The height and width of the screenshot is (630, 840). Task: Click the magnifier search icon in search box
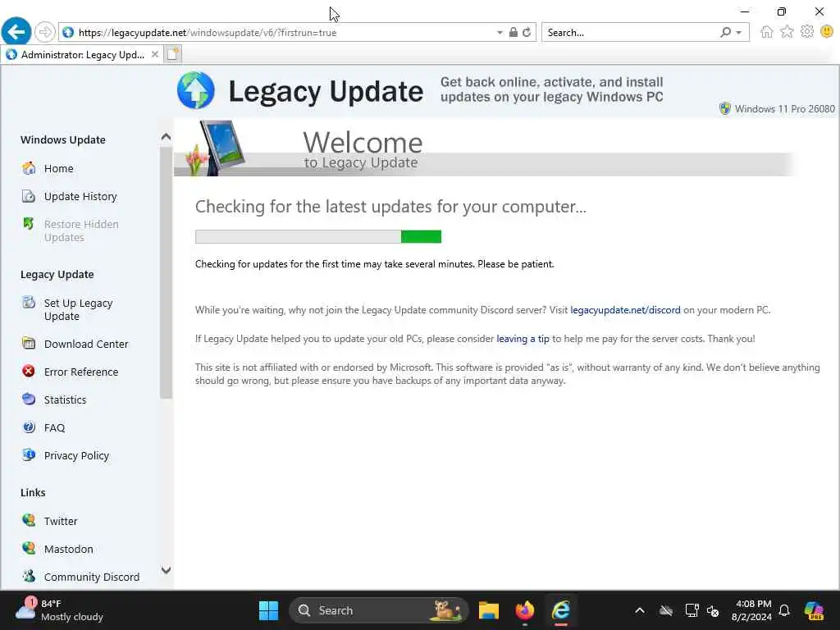tap(725, 32)
